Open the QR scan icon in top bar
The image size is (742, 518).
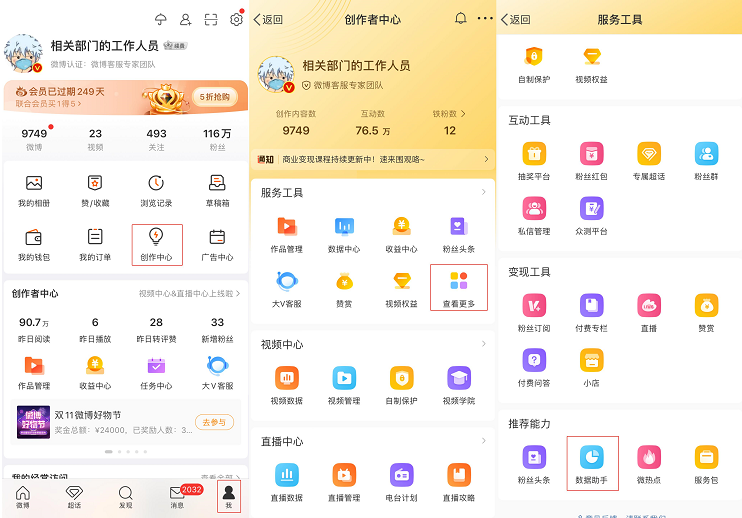pyautogui.click(x=211, y=19)
